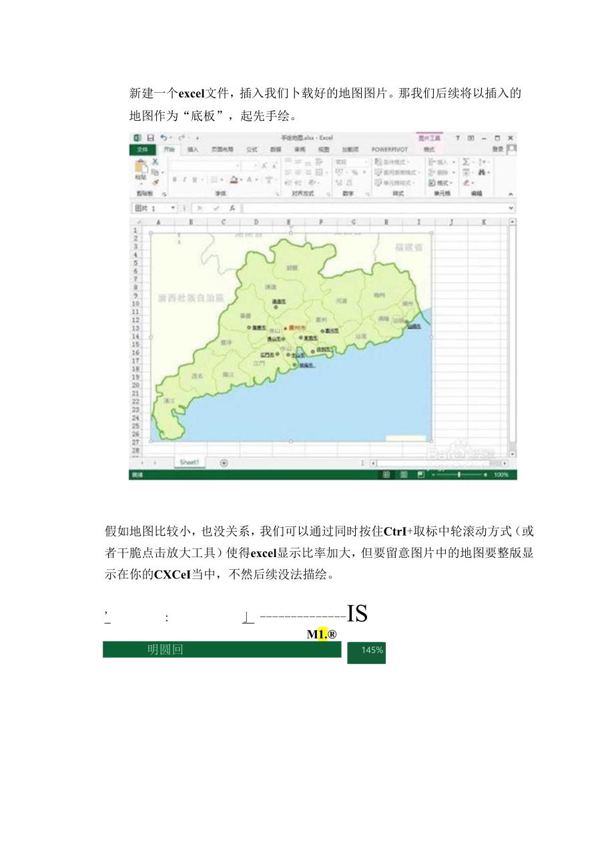
Task: Click the new sheet ⊕ button next to Sheet1
Action: click(x=223, y=461)
